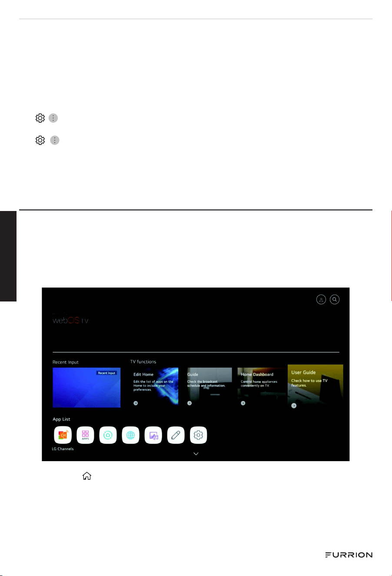Open the web browser globe icon
Screen dimensions: 392x576
[131, 435]
